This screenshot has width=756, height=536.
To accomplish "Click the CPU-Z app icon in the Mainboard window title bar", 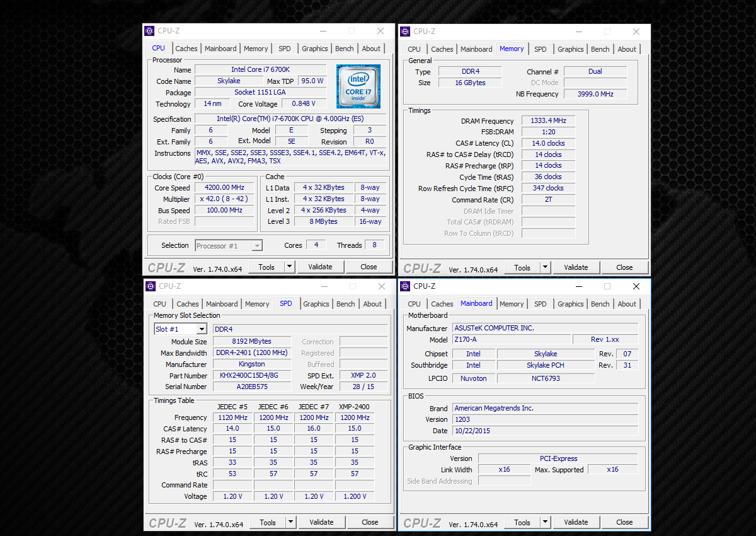I will (405, 286).
